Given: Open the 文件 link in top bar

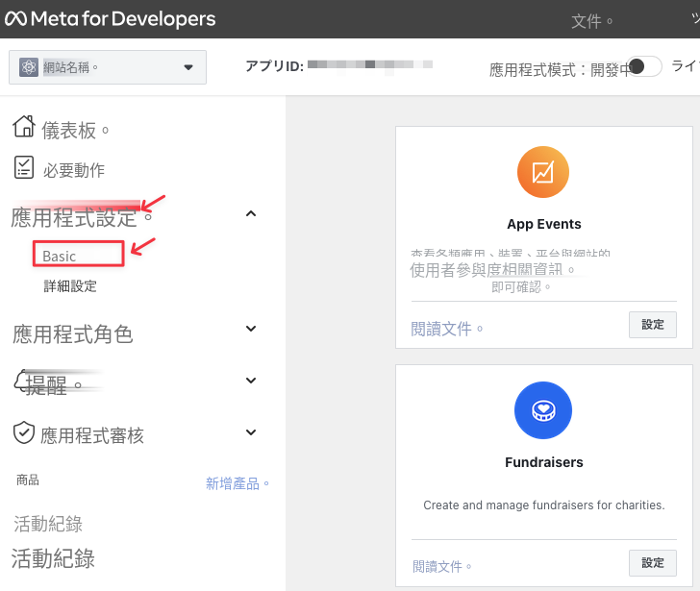Looking at the screenshot, I should (591, 21).
